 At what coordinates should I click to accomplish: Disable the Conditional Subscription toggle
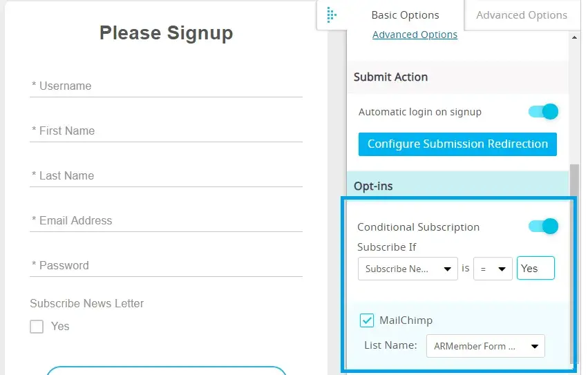[543, 226]
